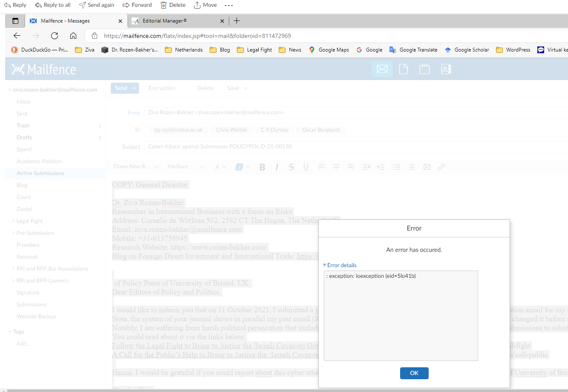Click OK in the Error dialog
The height and width of the screenshot is (392, 568).
click(414, 373)
